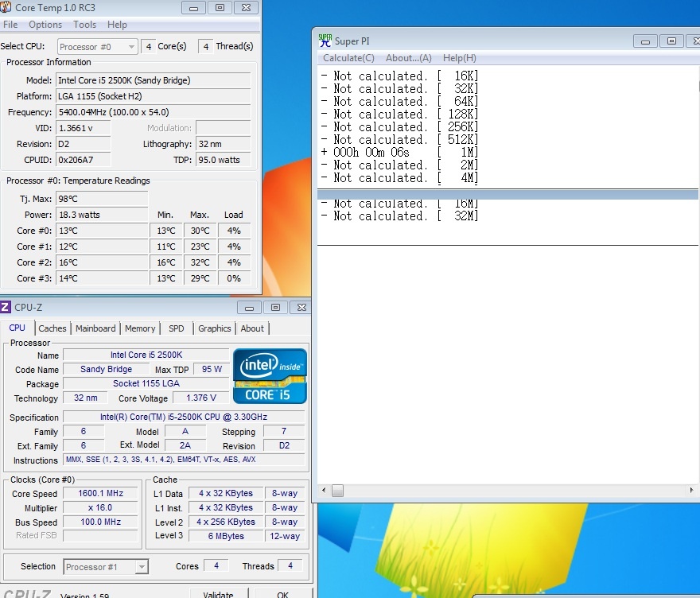
Task: Click the Core Temp title bar icon
Action: [6, 7]
